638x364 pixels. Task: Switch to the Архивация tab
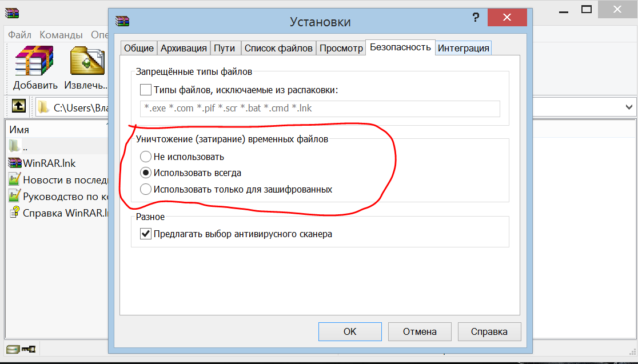[184, 48]
